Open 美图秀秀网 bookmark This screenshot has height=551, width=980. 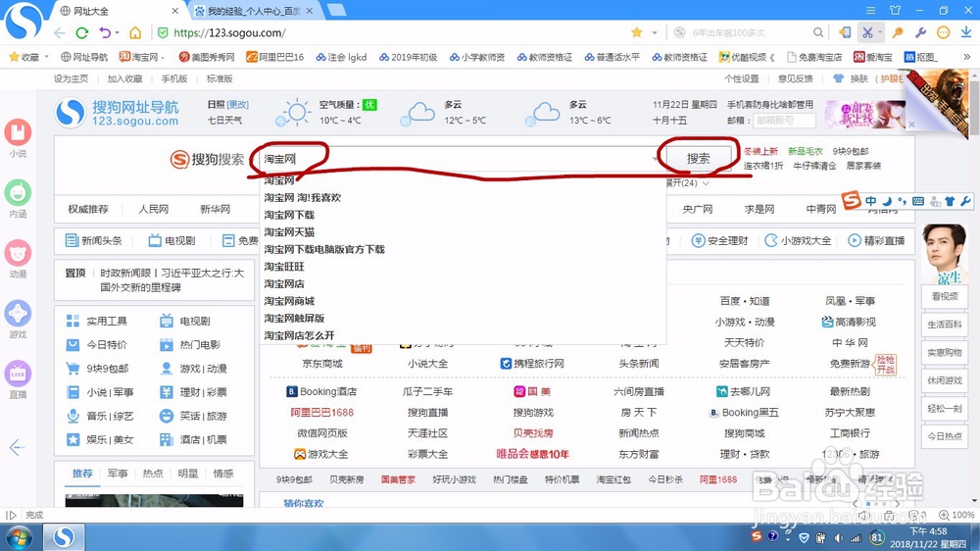point(207,57)
